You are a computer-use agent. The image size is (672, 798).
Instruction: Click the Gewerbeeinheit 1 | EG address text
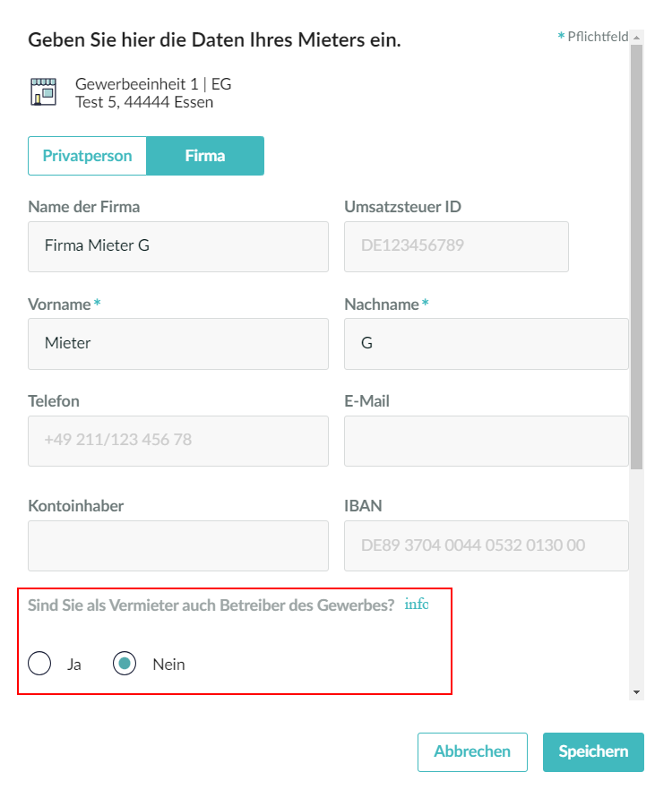pos(153,85)
